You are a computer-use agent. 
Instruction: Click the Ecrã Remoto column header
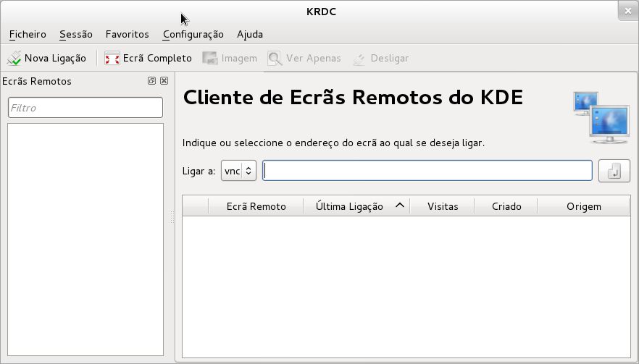pos(256,206)
